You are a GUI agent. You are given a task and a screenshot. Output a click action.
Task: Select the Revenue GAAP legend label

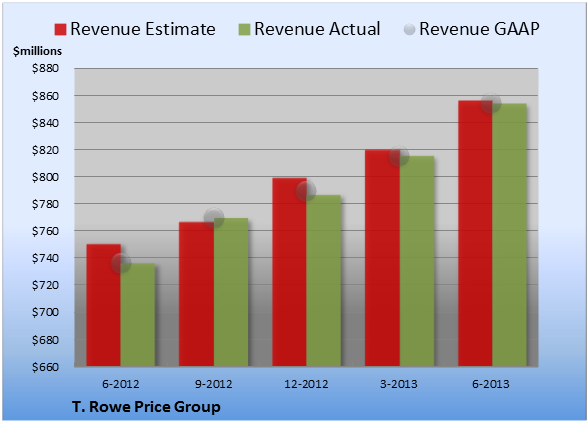479,29
